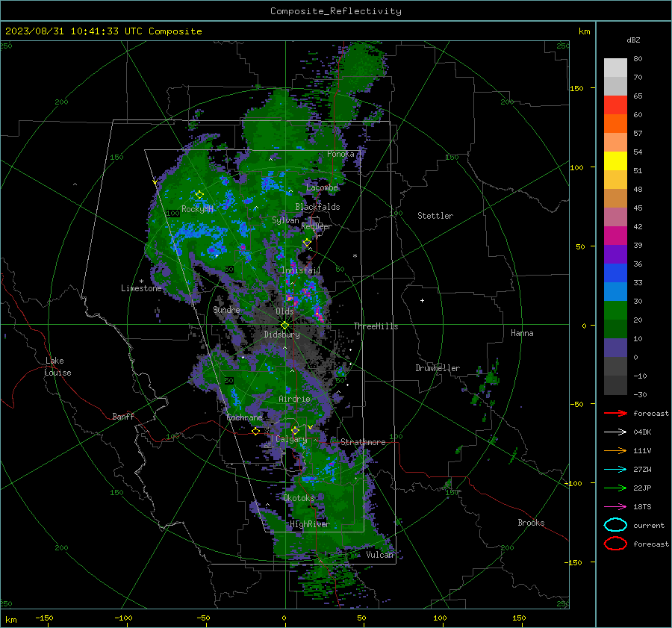Click the Innisfail town label

pos(301,270)
